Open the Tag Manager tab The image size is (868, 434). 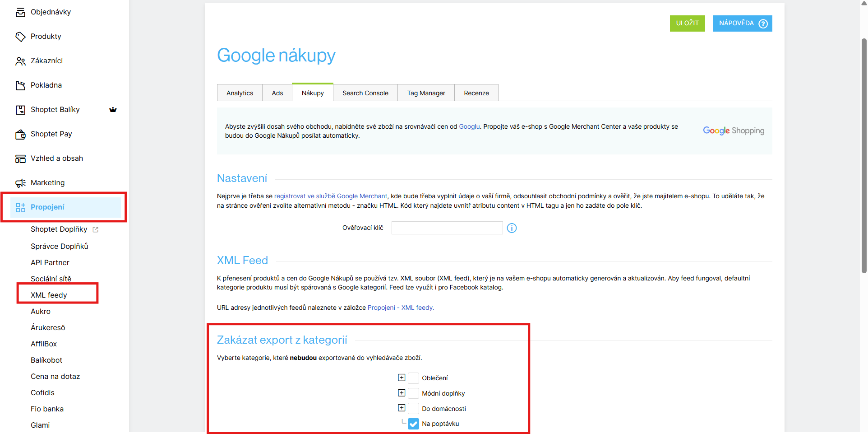426,93
